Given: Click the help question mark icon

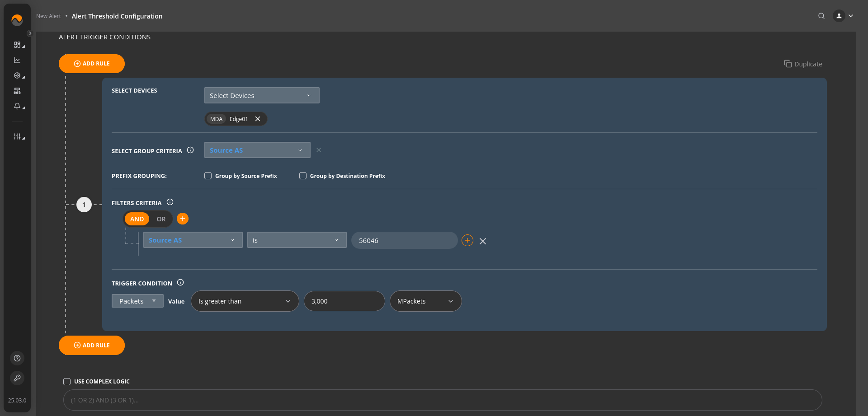Looking at the screenshot, I should click(x=17, y=358).
